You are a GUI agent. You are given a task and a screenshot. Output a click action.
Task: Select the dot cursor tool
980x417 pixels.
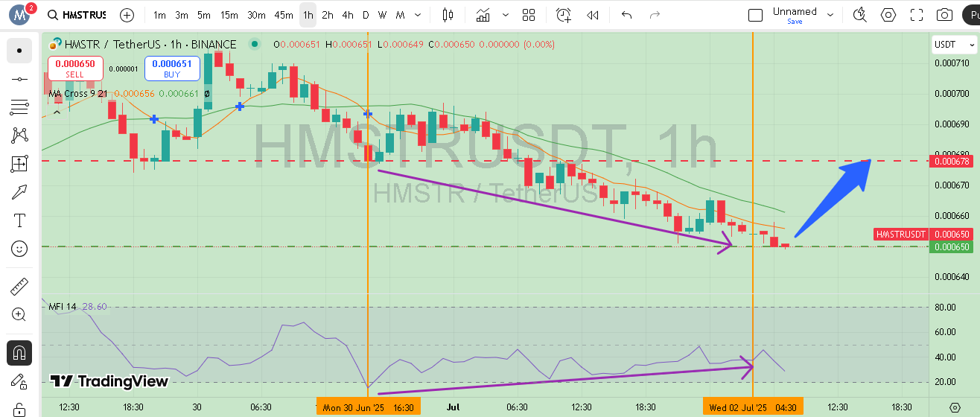(x=19, y=51)
